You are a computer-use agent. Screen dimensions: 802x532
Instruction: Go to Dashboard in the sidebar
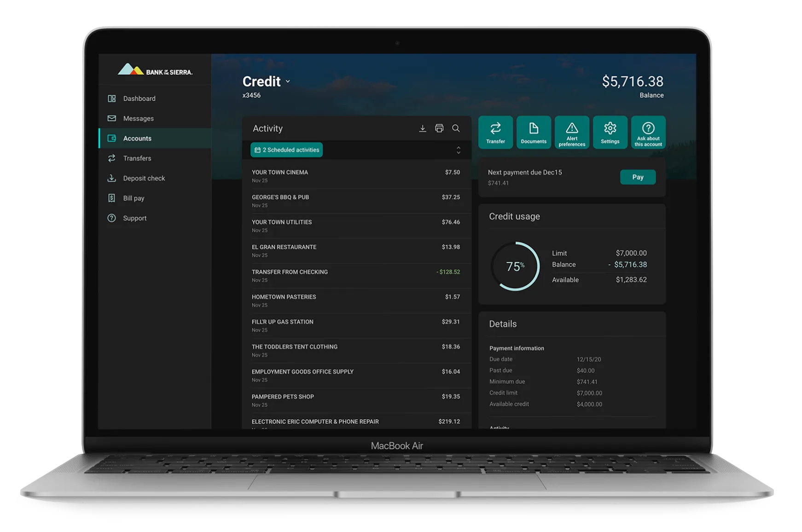139,98
